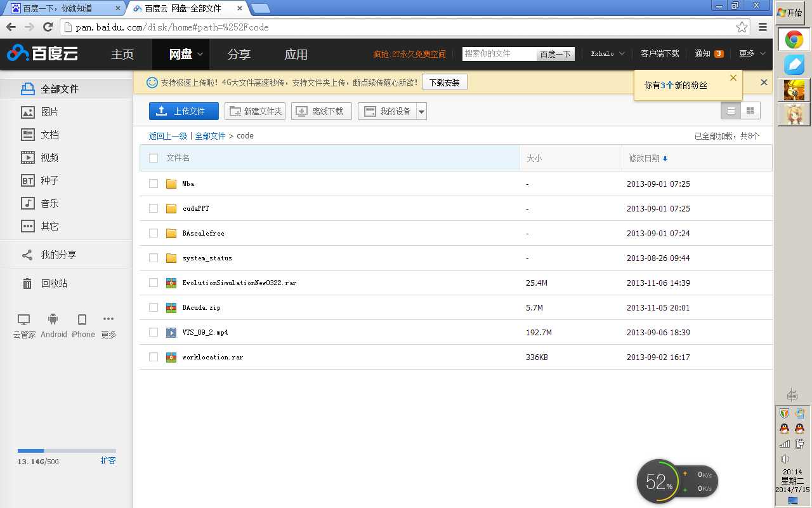Open the BT seeds category icon

27,180
